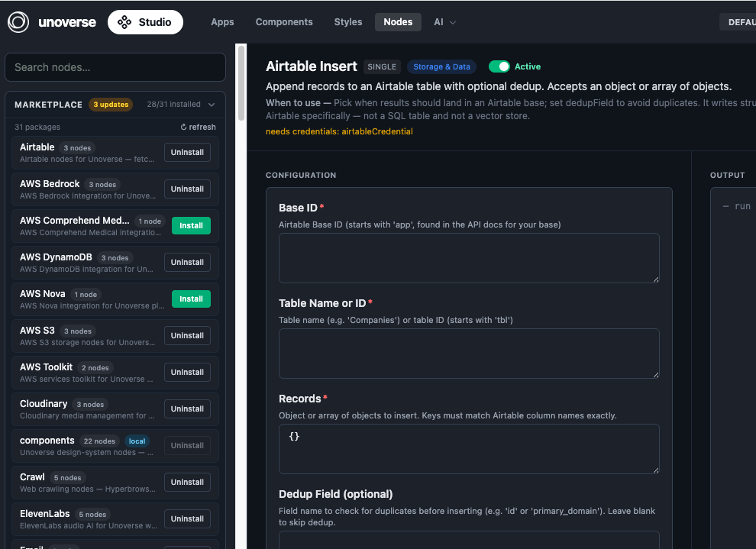Select the AWS Nova package name
756x549 pixels.
(x=43, y=293)
